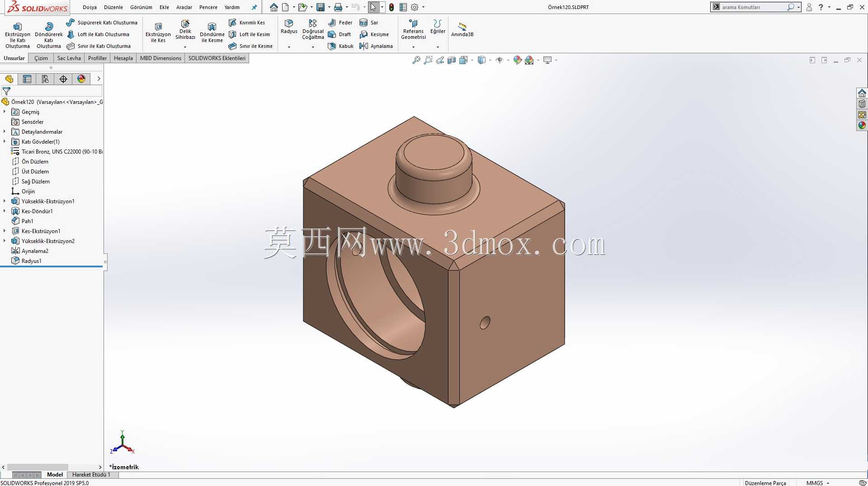Select Sınır ile Kesme tool
This screenshot has width=868, height=486.
pyautogui.click(x=250, y=46)
